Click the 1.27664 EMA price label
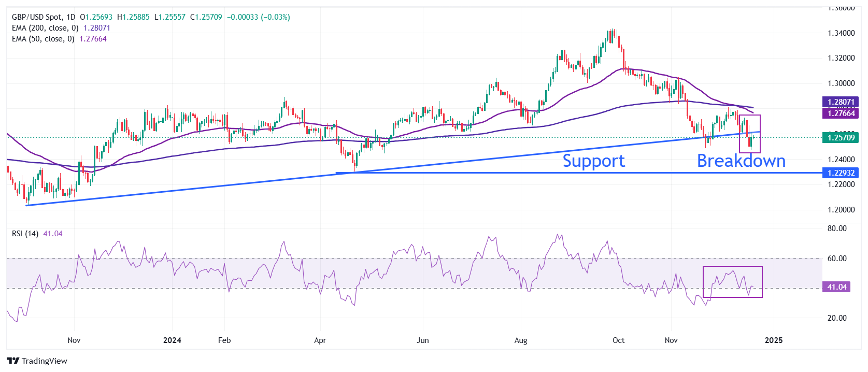The width and height of the screenshot is (868, 372). tap(840, 113)
